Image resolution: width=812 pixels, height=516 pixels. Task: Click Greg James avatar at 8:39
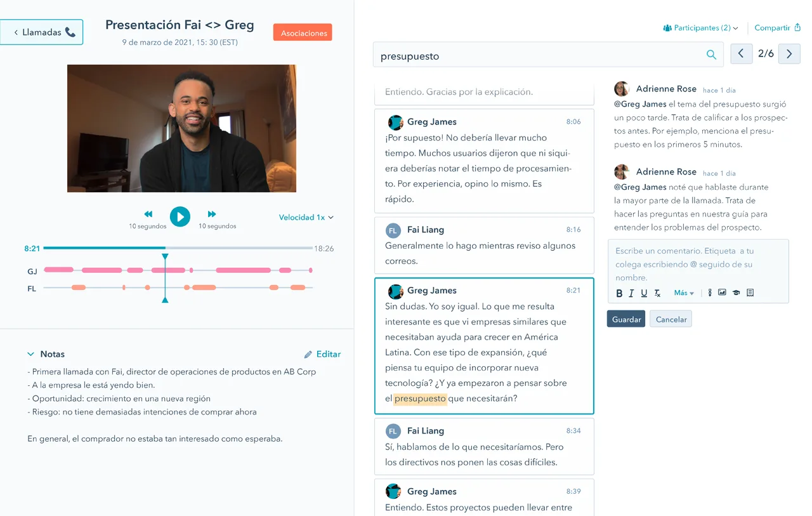click(x=394, y=491)
